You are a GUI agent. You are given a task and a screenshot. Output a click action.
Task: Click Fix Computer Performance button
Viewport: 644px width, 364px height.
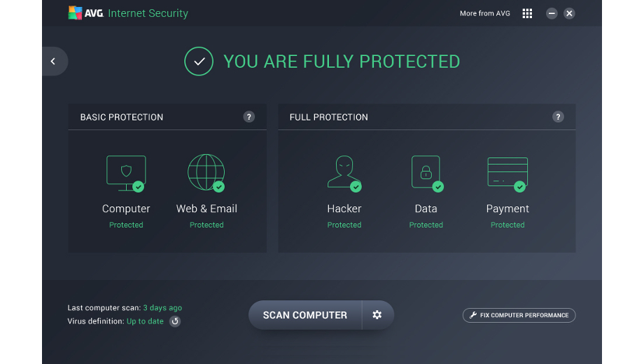[519, 315]
